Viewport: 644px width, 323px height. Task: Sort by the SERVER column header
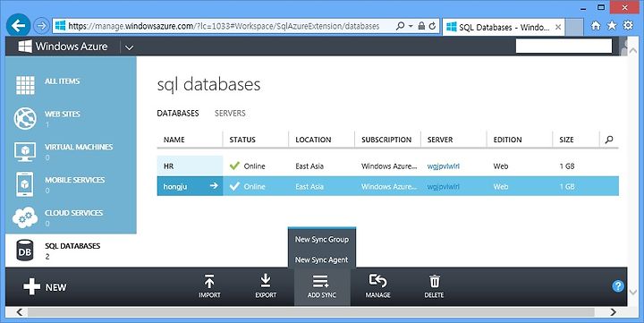440,140
